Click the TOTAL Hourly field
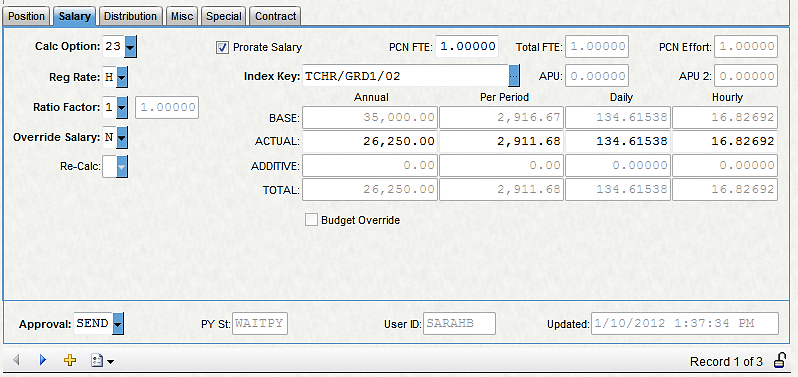 [x=725, y=189]
